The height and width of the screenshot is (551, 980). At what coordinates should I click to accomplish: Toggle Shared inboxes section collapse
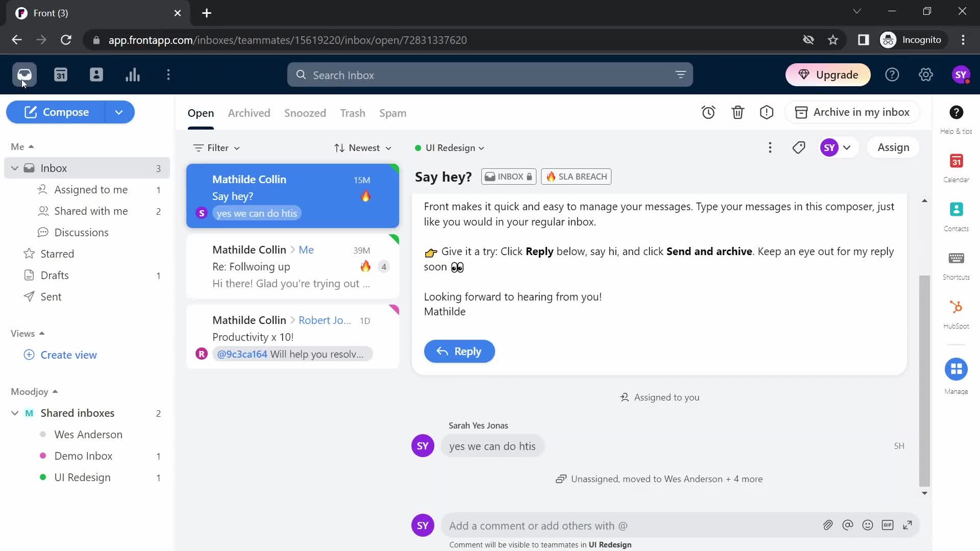[x=15, y=412]
